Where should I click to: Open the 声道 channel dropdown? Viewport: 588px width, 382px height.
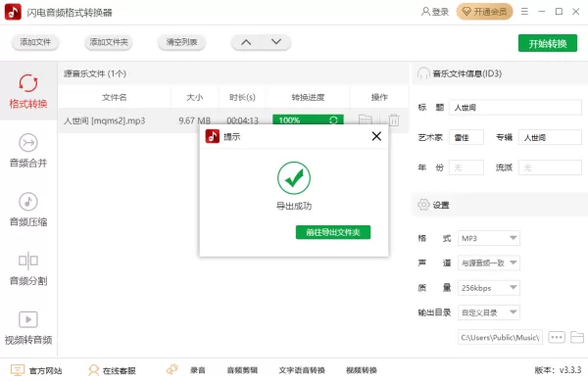click(x=489, y=263)
